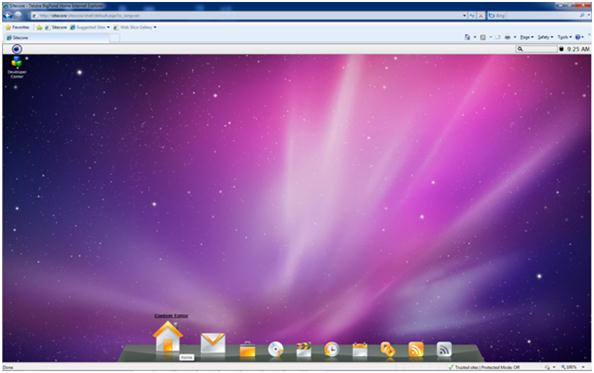
Task: Open the clock icon in the dock
Action: 331,349
